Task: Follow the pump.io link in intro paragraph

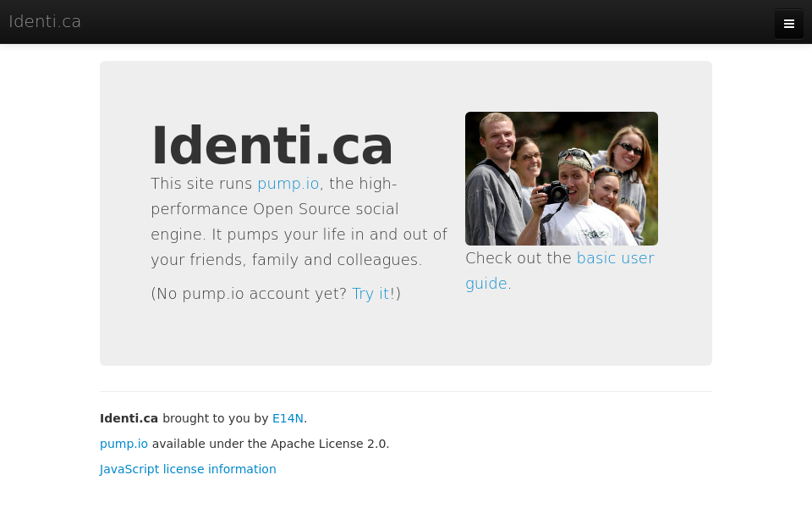Action: pyautogui.click(x=288, y=184)
